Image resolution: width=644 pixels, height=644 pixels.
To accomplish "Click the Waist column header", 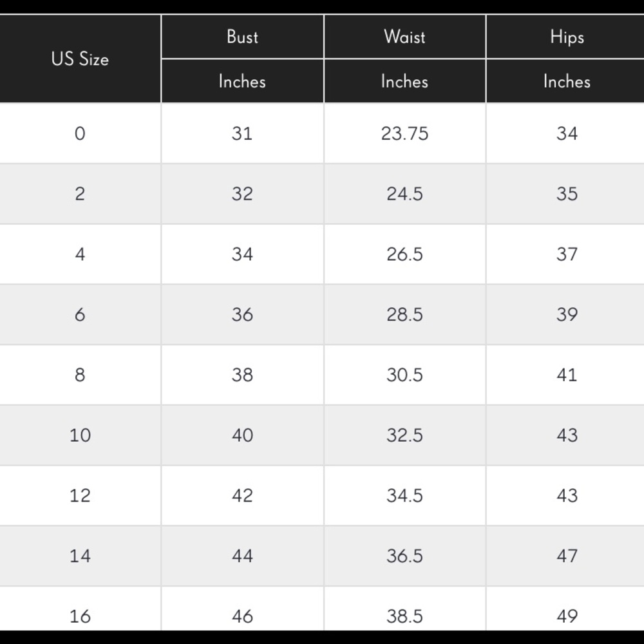I will point(404,37).
